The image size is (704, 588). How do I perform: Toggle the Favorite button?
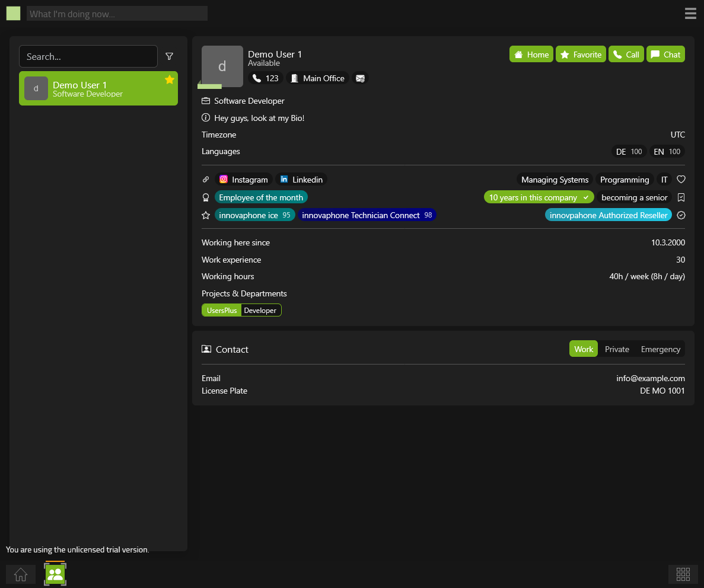(x=581, y=55)
